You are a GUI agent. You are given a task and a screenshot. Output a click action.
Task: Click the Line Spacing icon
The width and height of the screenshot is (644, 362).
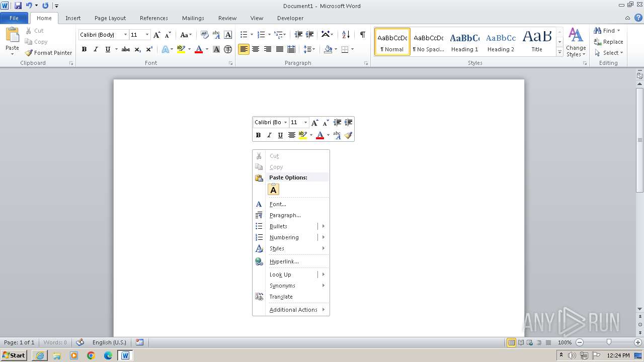point(307,49)
